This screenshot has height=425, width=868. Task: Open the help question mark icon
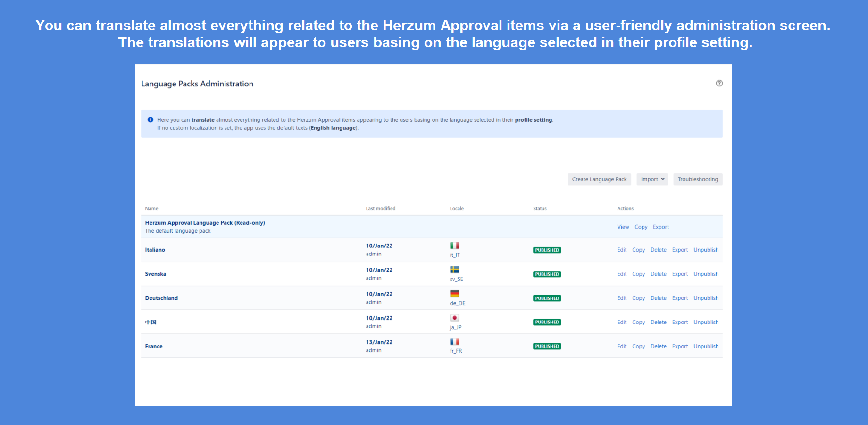719,83
